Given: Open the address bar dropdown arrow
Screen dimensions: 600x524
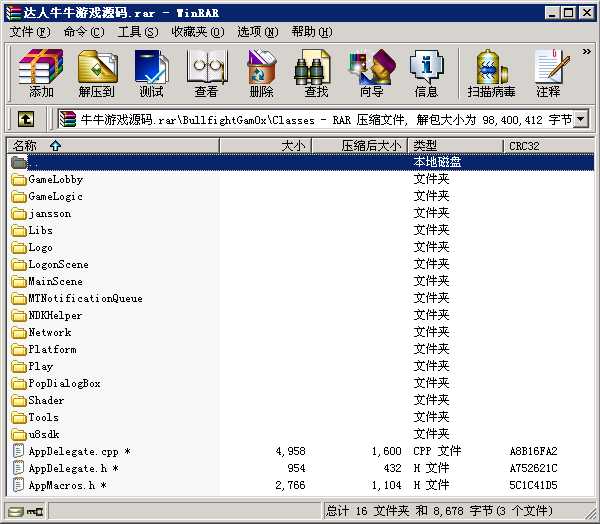Looking at the screenshot, I should [x=580, y=119].
